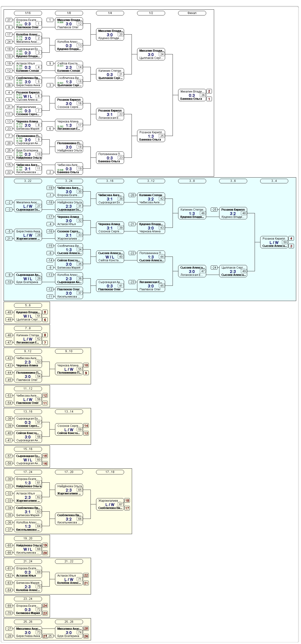Image resolution: width=301 pixels, height=644 pixels.
Task: Select the Финал round header
Action: [x=192, y=13]
